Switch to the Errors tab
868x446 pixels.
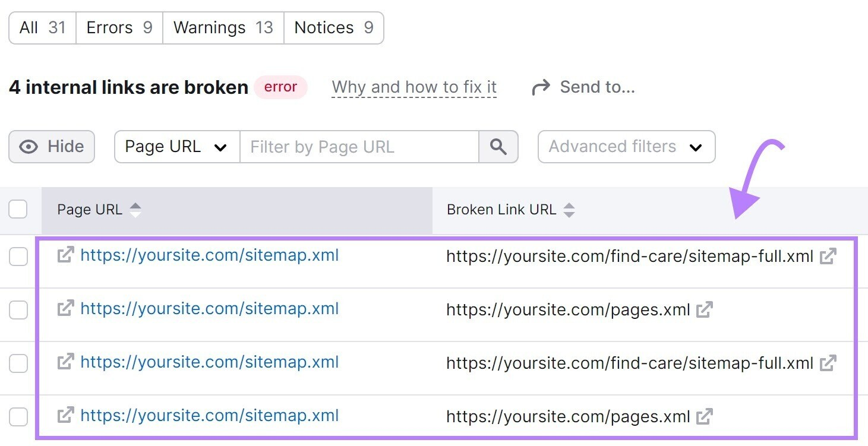tap(119, 27)
